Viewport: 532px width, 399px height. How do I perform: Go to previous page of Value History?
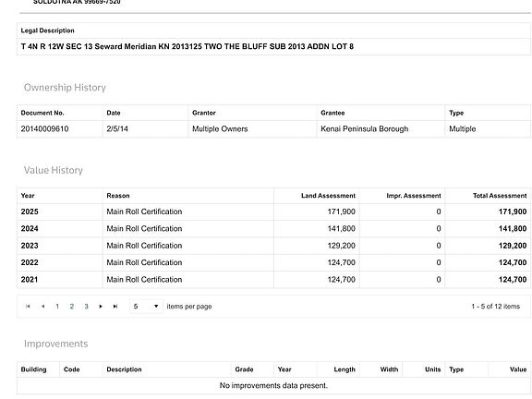click(42, 307)
